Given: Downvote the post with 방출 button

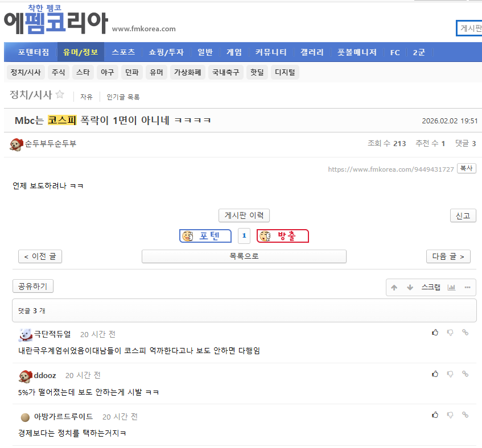Looking at the screenshot, I should tap(283, 236).
